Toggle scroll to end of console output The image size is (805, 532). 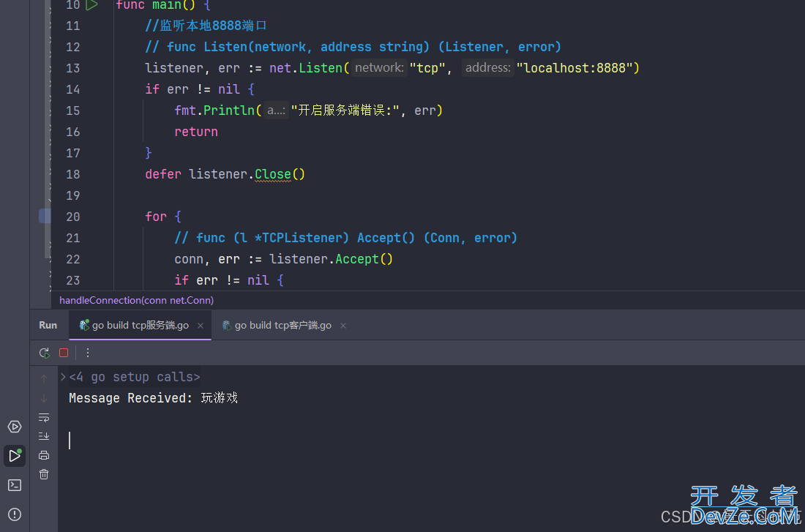tap(44, 436)
